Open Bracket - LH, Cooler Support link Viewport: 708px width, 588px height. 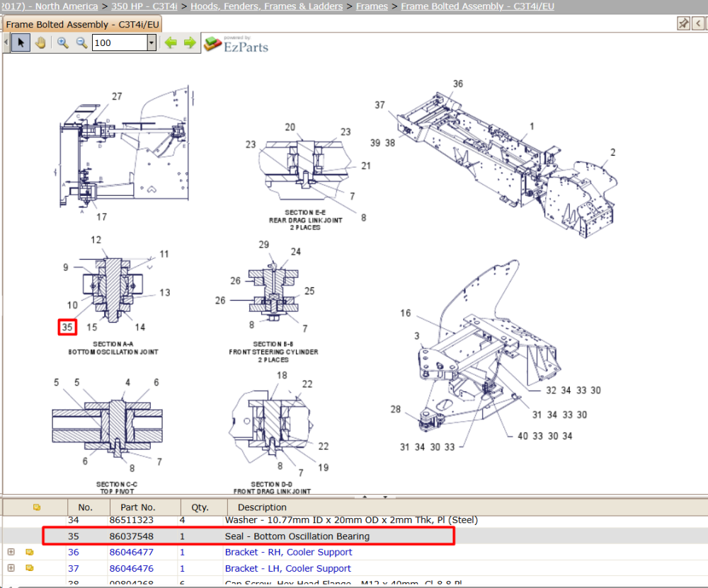[x=287, y=568]
